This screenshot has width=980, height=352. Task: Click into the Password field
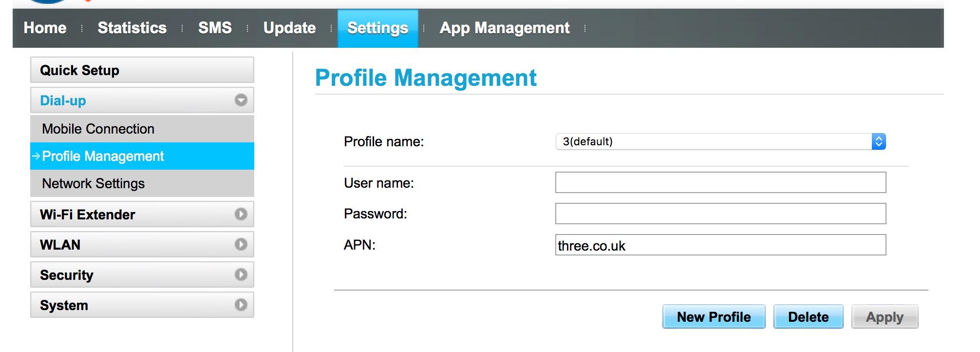720,214
